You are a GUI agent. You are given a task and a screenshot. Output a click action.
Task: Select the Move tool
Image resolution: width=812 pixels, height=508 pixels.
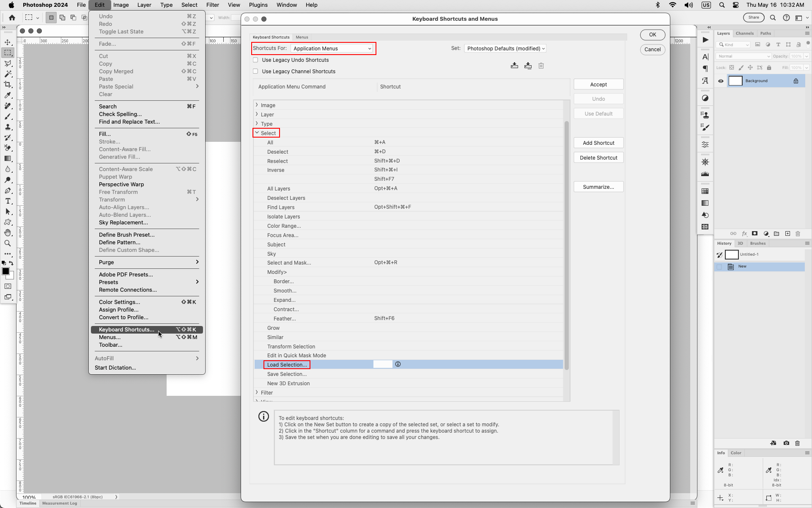[x=8, y=42]
